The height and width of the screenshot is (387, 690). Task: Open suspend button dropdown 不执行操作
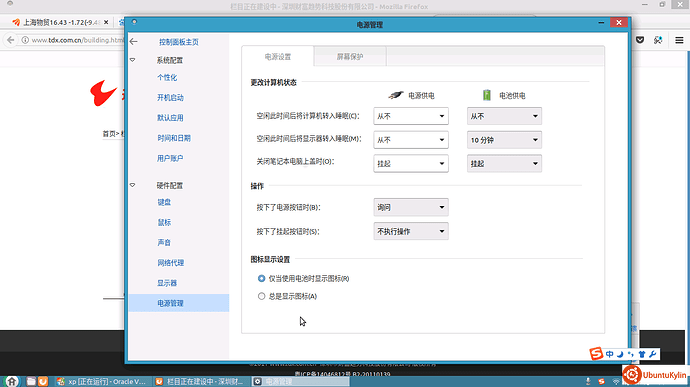click(x=411, y=231)
